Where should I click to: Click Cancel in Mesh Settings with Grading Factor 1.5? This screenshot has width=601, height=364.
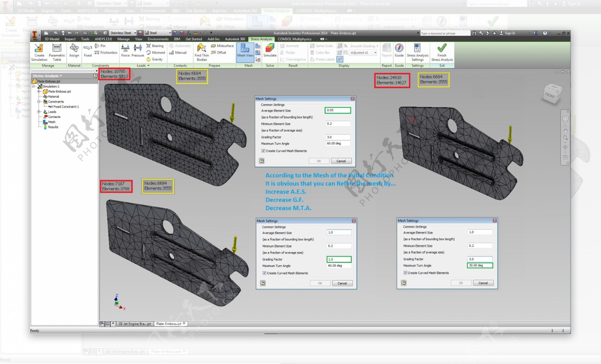point(342,283)
